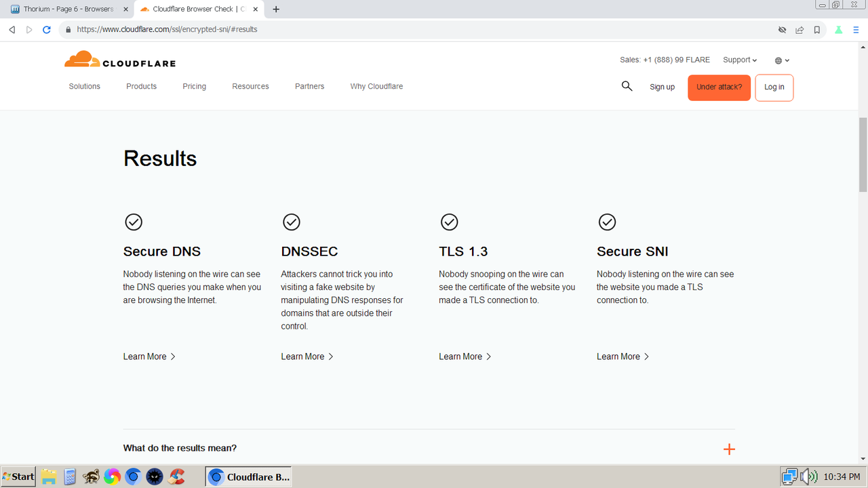Click the TLS 1.3 checkmark icon
This screenshot has height=488, width=868.
[x=450, y=222]
